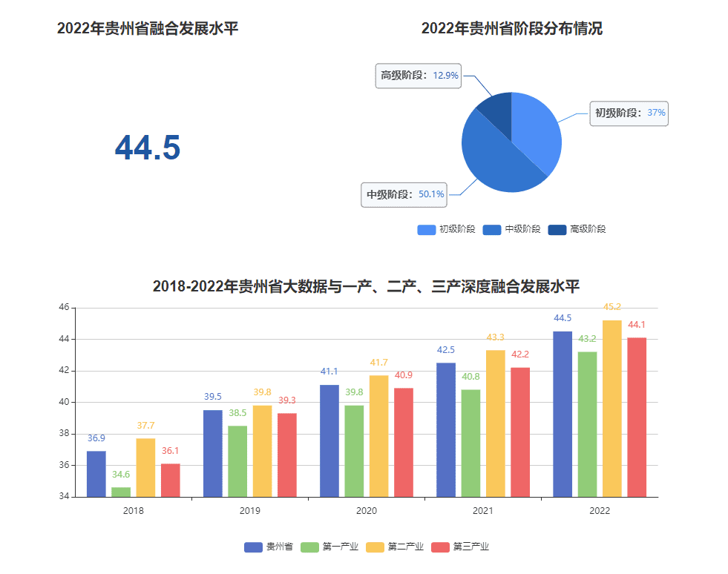
Task: Click the 2019 贵州省 bar valued 39.5
Action: [x=212, y=453]
